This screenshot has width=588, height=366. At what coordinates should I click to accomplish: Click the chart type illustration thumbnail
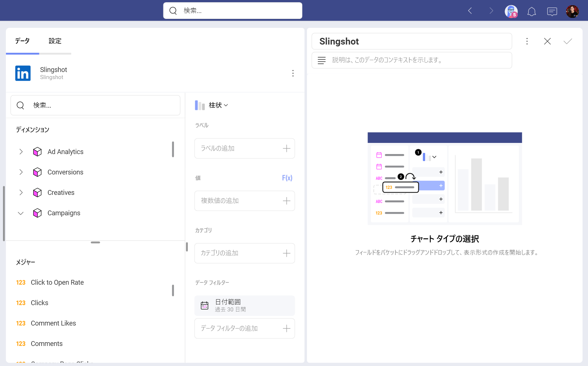(x=445, y=179)
